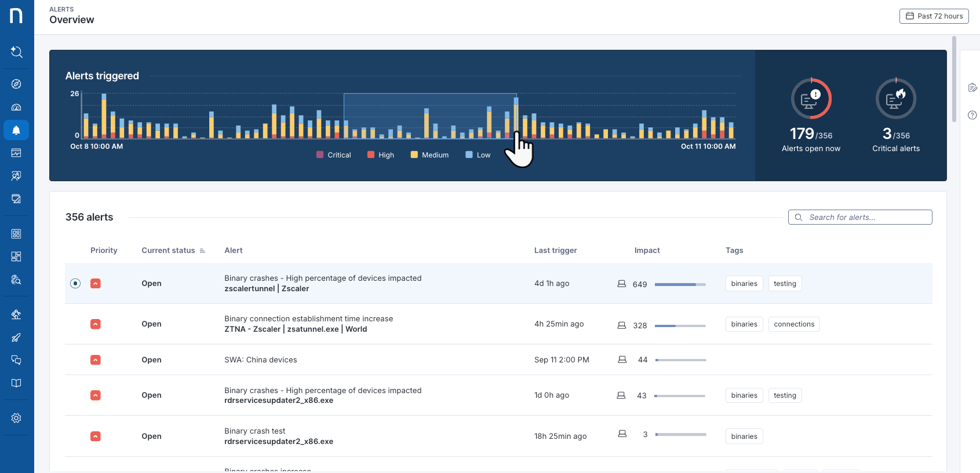Click the Priority column header
This screenshot has width=980, height=473.
[104, 251]
